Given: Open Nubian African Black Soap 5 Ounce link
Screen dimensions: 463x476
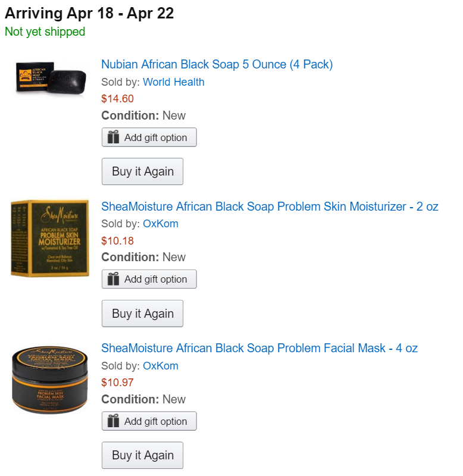Looking at the screenshot, I should (x=217, y=64).
